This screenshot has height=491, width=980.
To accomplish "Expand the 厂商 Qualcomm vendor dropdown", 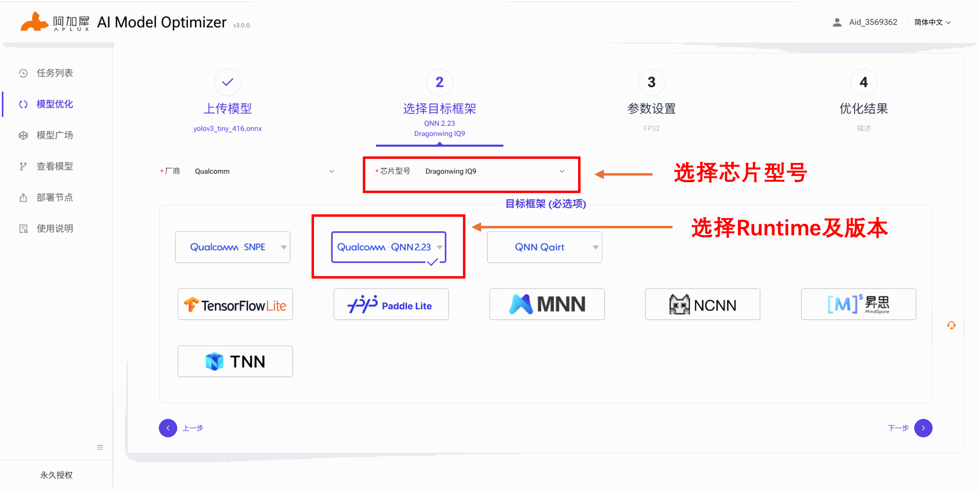I will (264, 171).
